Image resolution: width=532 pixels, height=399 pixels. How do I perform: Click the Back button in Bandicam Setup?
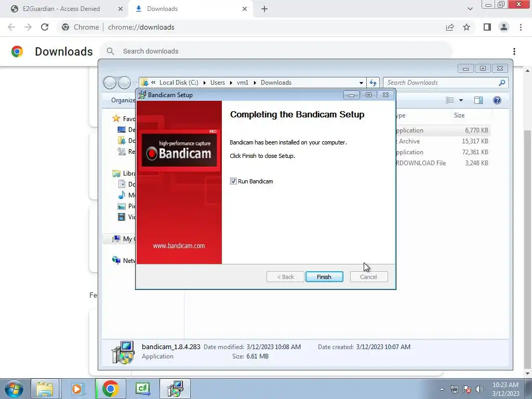point(285,277)
